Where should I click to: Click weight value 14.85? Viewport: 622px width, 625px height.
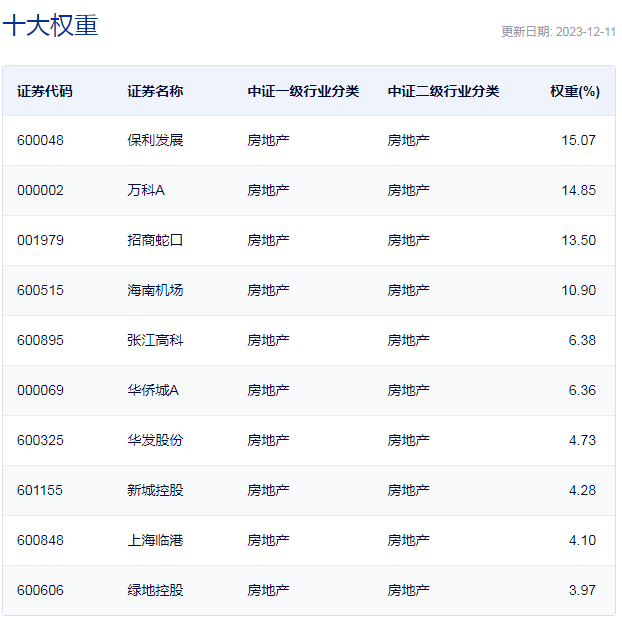pos(579,190)
